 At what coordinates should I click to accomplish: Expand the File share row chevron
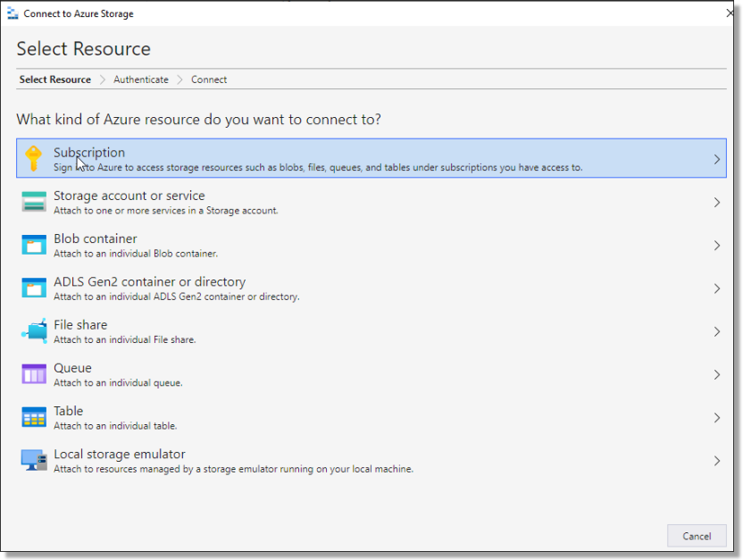pyautogui.click(x=716, y=330)
